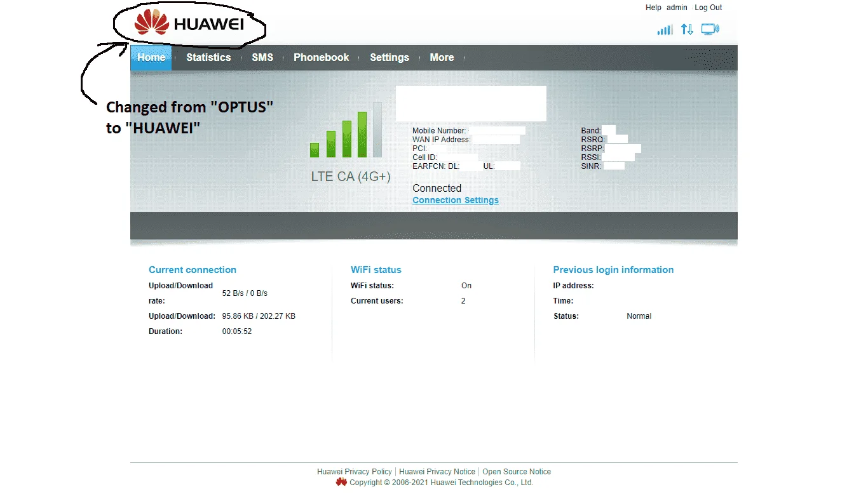Image resolution: width=868 pixels, height=494 pixels.
Task: Click the Current connection heading
Action: (193, 270)
